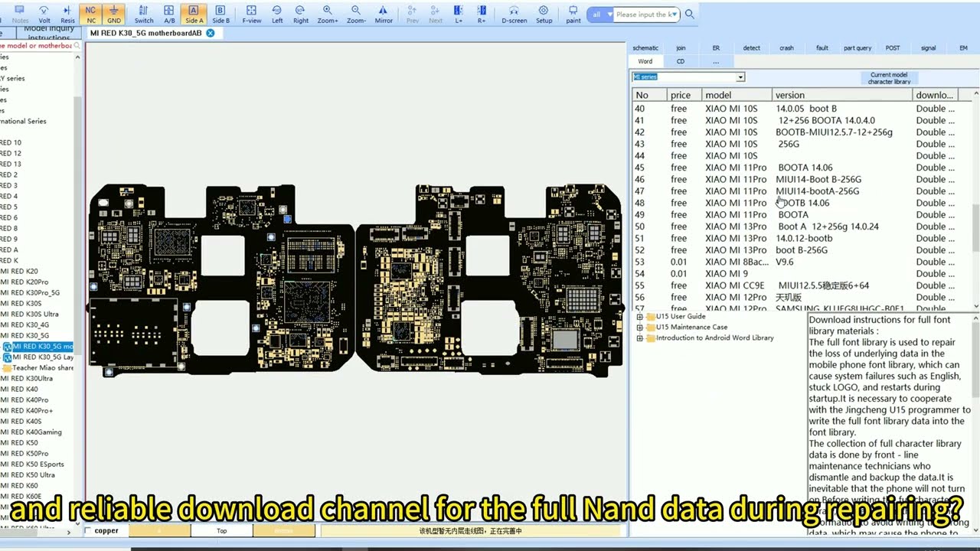Select the Volt measurement tool
Screen dimensions: 980x551
click(44, 14)
